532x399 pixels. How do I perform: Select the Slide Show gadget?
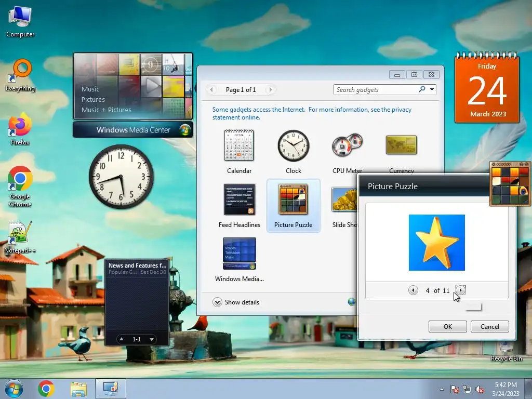pyautogui.click(x=344, y=206)
